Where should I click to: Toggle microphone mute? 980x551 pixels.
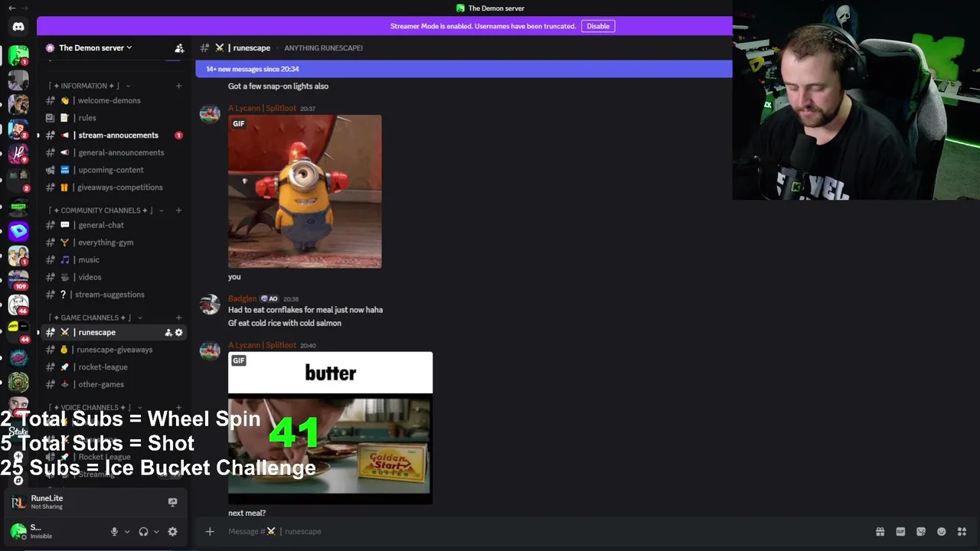coord(115,532)
